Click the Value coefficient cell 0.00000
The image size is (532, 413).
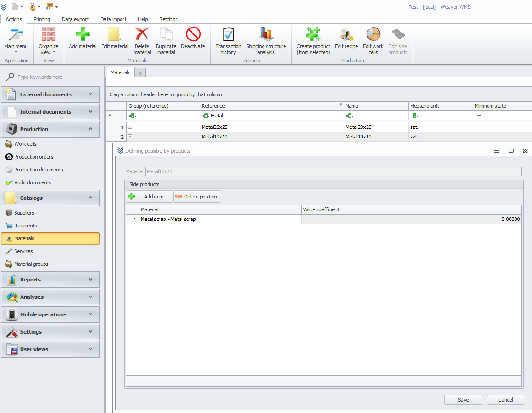coord(411,219)
